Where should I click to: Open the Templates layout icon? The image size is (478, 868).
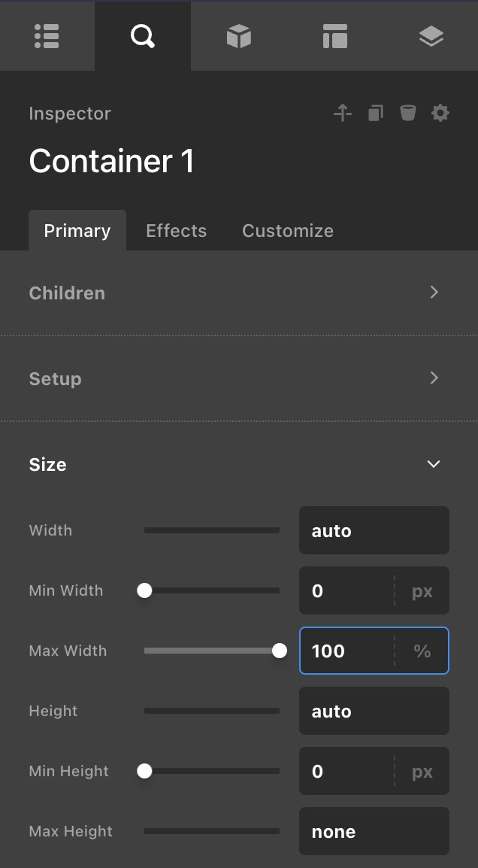click(334, 36)
